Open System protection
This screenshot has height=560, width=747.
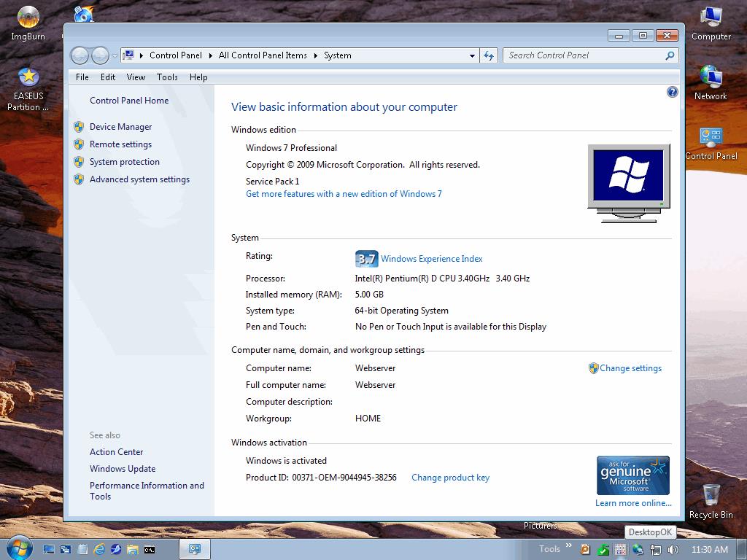coord(124,162)
